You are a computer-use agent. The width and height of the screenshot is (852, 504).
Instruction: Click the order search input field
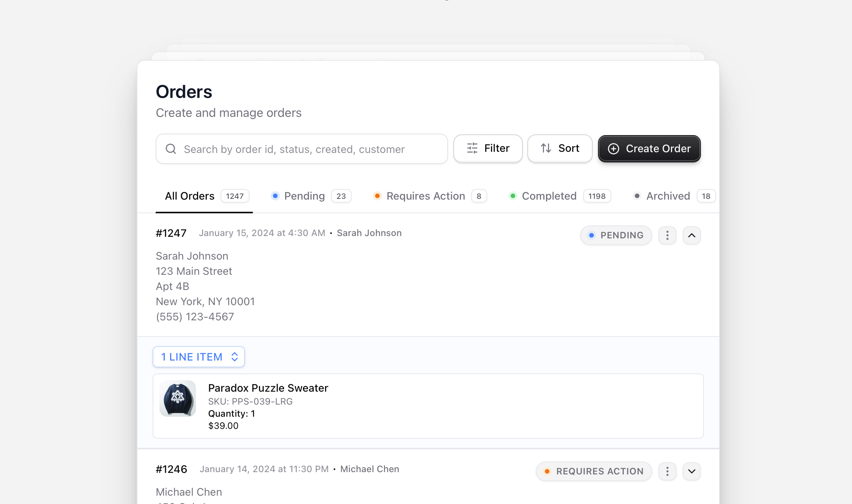click(x=302, y=149)
